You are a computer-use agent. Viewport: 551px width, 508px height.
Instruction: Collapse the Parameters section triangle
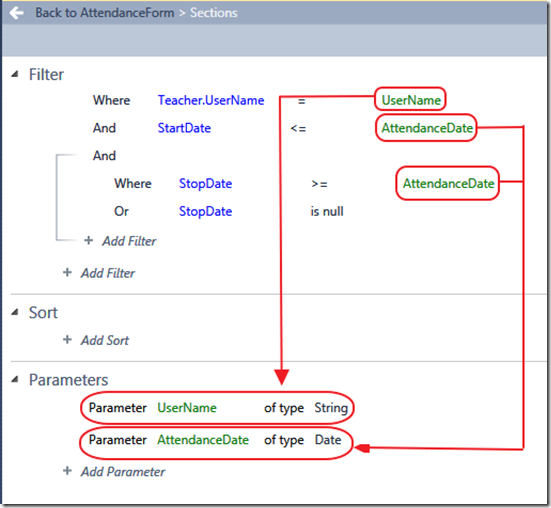tap(15, 379)
